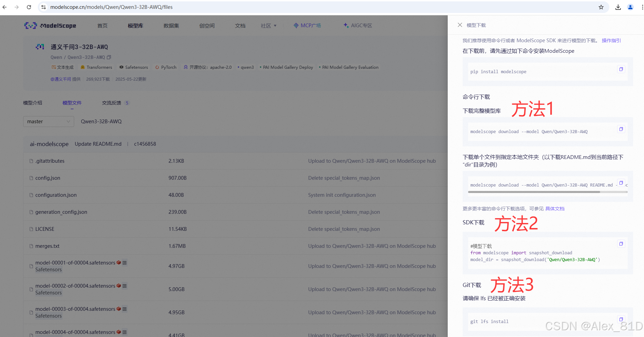The image size is (644, 337).
Task: Click list icon beside model-00003-of-00004.safetensors
Action: tap(125, 309)
